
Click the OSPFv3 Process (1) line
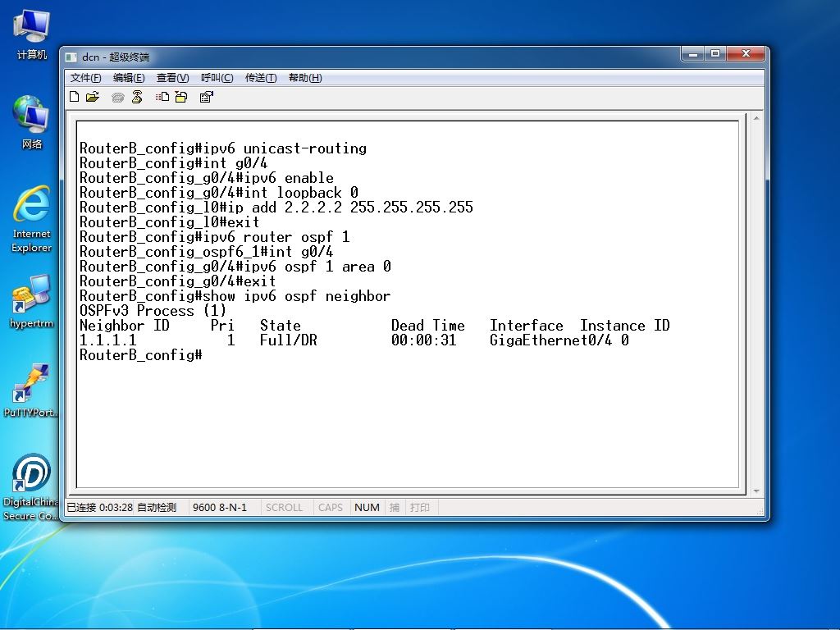[x=153, y=311]
